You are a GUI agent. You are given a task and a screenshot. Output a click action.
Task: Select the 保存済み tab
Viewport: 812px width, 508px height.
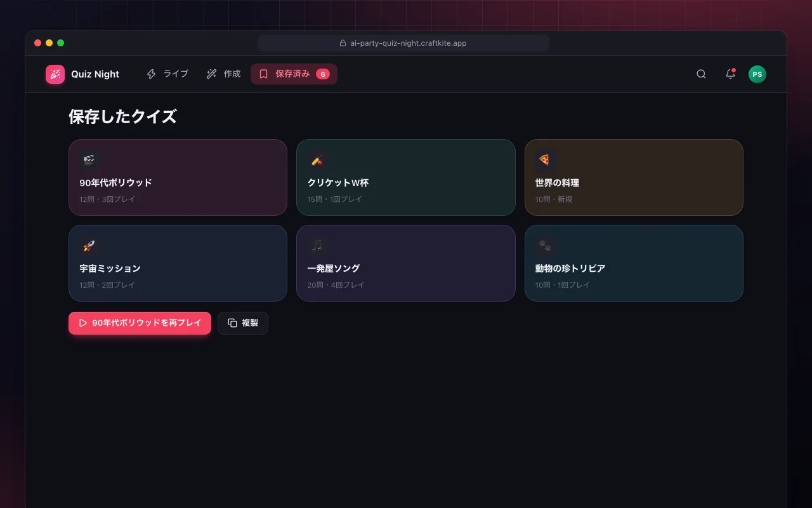[x=294, y=74]
